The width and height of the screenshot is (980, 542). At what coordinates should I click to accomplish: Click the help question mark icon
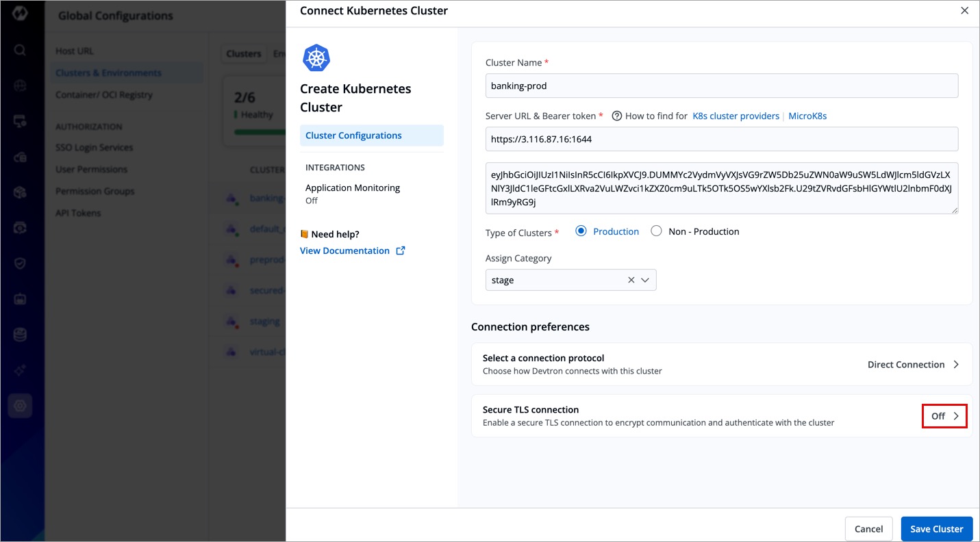point(616,116)
